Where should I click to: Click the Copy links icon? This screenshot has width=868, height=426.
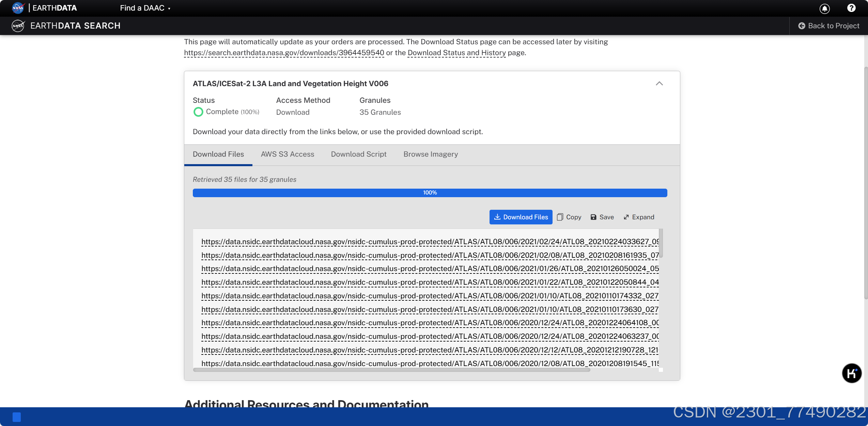(560, 217)
